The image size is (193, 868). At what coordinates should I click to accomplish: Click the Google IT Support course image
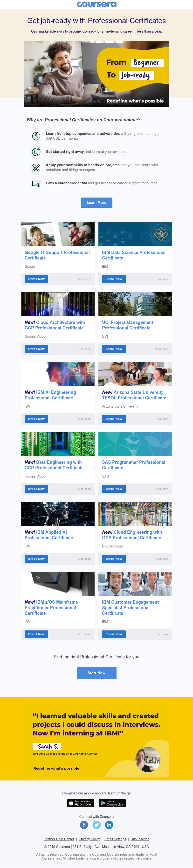58,234
